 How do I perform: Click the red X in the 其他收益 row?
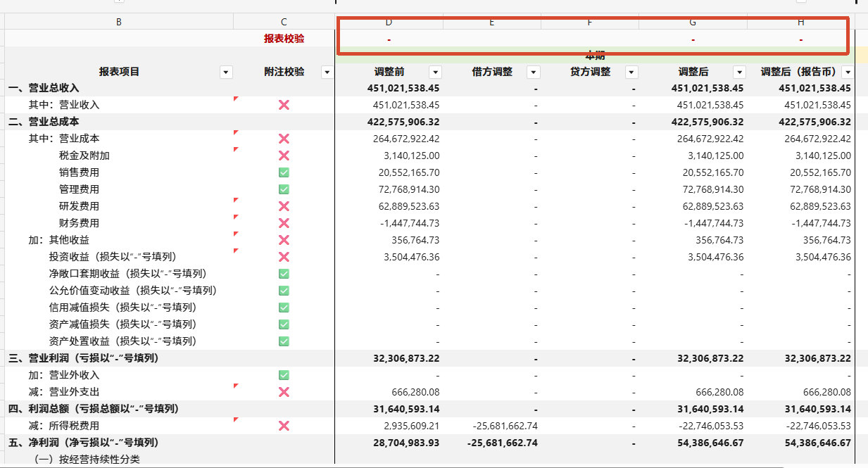pyautogui.click(x=284, y=240)
